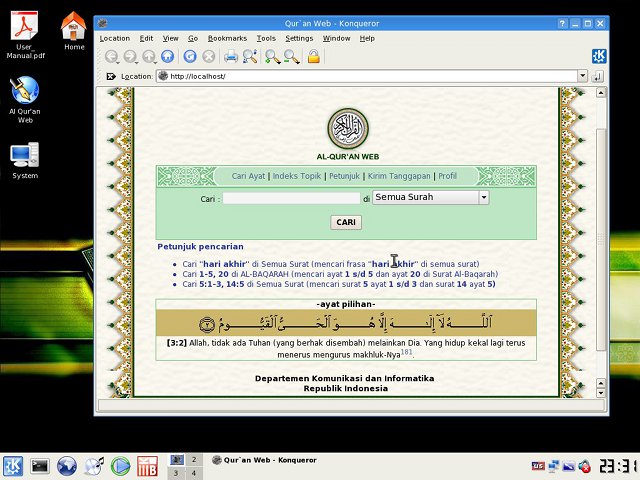Click the footnote 181 superscript link
Image resolution: width=640 pixels, height=480 pixels.
406,352
